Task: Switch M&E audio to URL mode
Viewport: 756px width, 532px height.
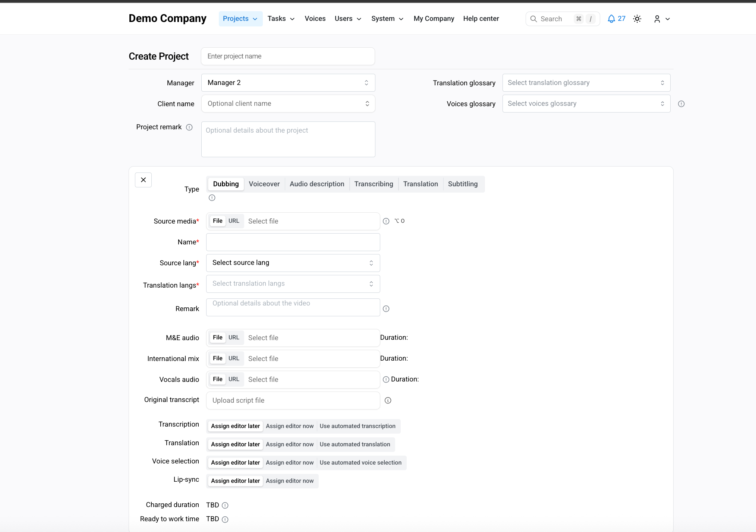Action: pos(234,338)
